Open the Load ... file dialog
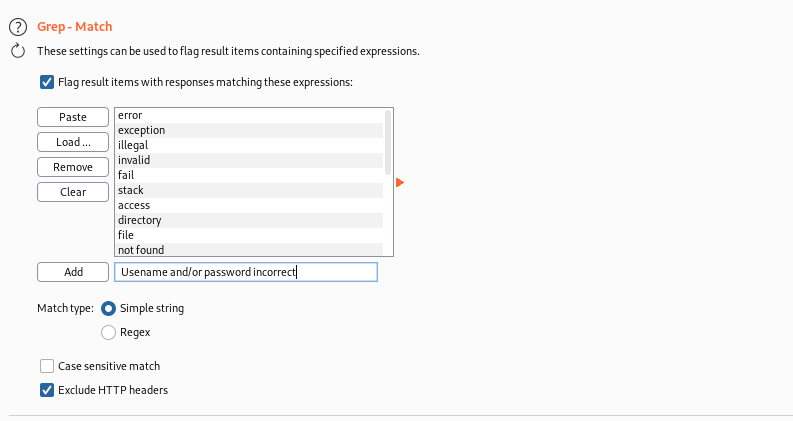The width and height of the screenshot is (793, 421). [x=73, y=142]
